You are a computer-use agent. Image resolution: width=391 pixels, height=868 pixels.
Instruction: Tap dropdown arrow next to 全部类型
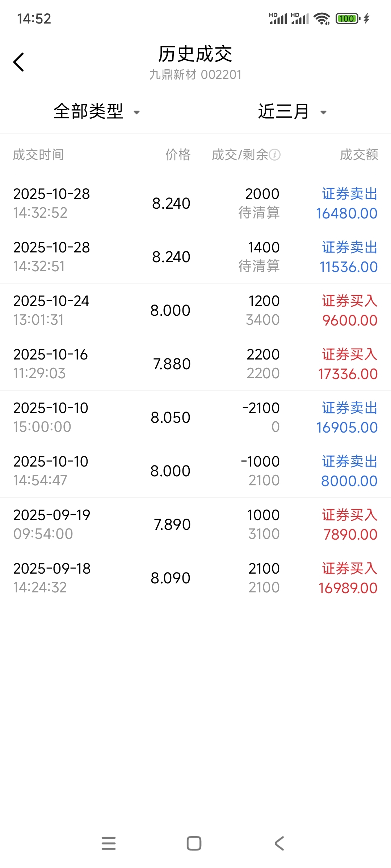click(x=137, y=112)
